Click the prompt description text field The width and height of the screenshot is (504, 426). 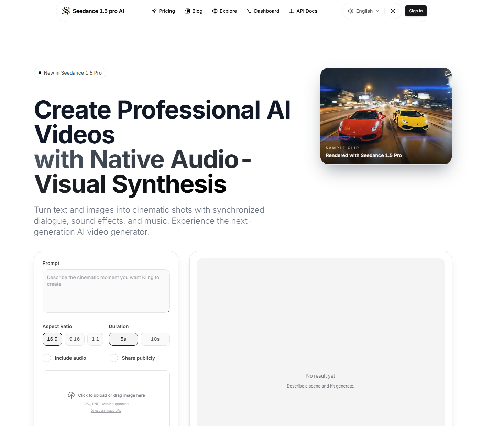(x=106, y=291)
